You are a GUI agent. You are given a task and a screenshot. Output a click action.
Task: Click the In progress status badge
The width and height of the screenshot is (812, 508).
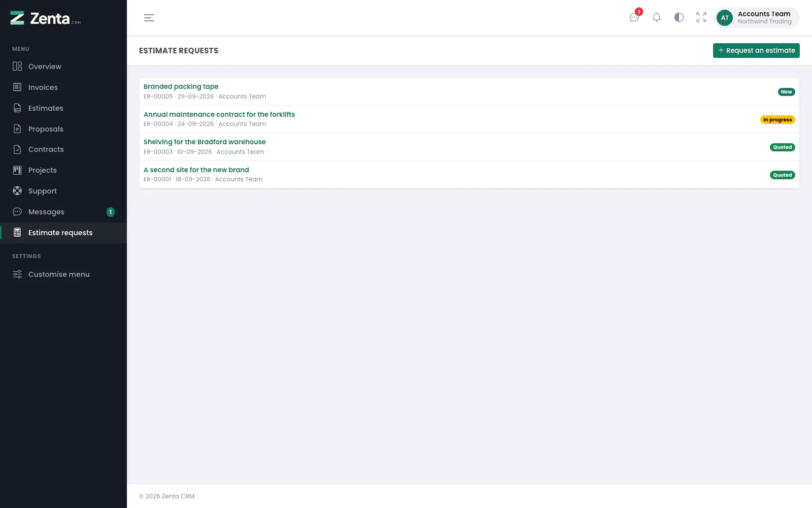coord(777,120)
